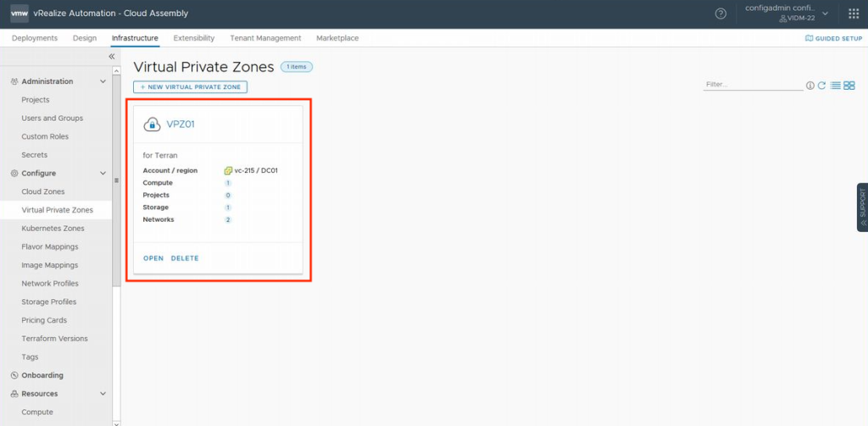Open the Tenant Management tab

click(265, 38)
